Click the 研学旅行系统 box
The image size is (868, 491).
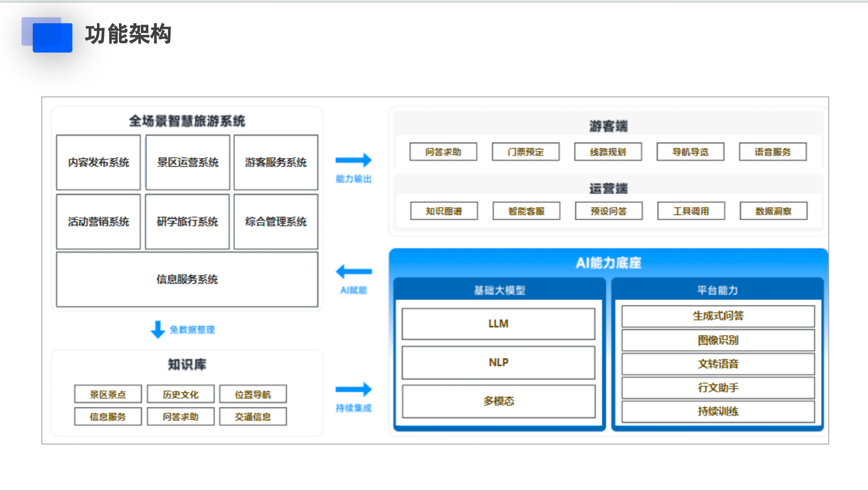[187, 221]
